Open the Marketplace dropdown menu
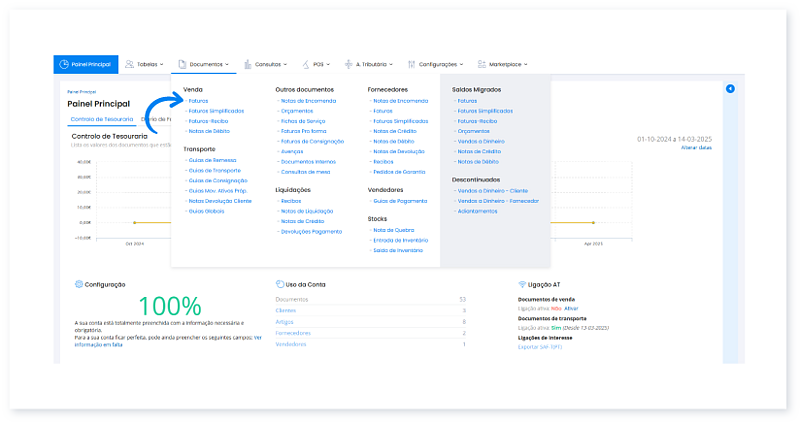This screenshot has height=423, width=800. (x=509, y=64)
